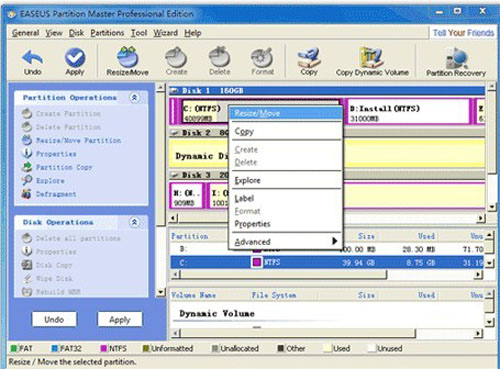Choose Explore in context menu

(286, 180)
